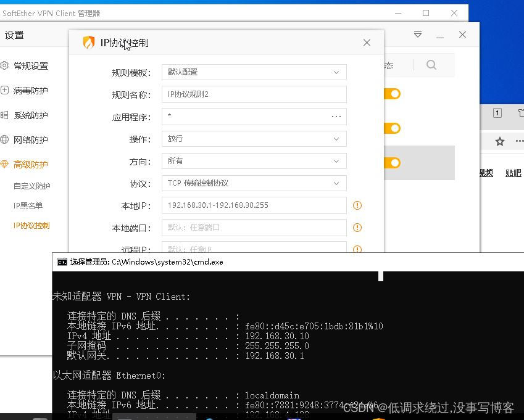Open the browser three-dots more menu
This screenshot has height=420, width=524.
(519, 141)
